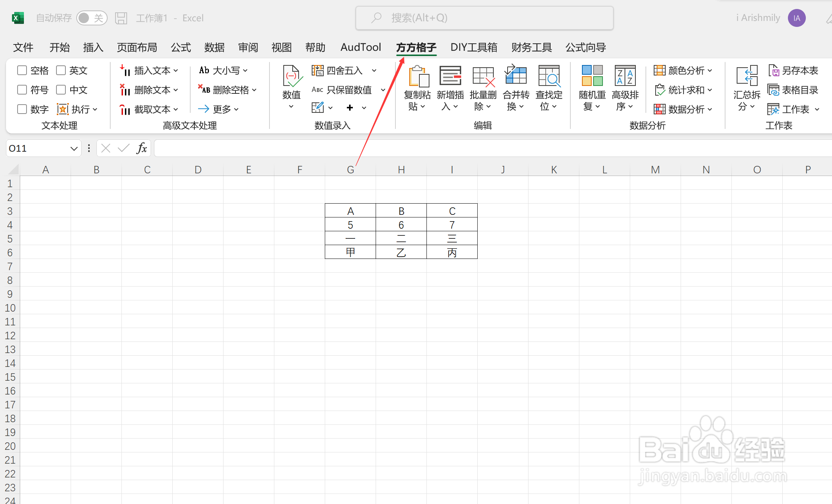Select the 批量删除 tool icon
The height and width of the screenshot is (504, 832).
483,77
